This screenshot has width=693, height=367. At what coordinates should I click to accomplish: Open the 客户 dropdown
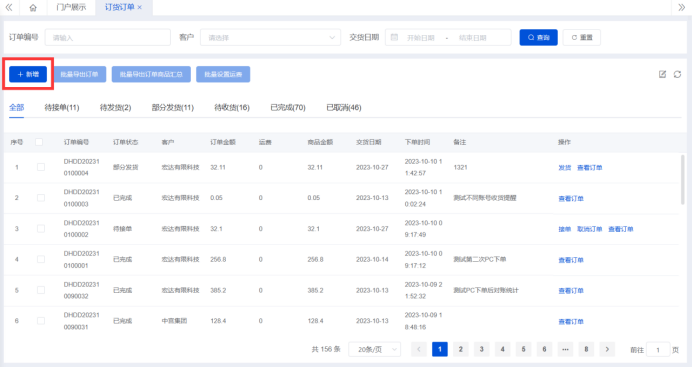click(x=270, y=38)
